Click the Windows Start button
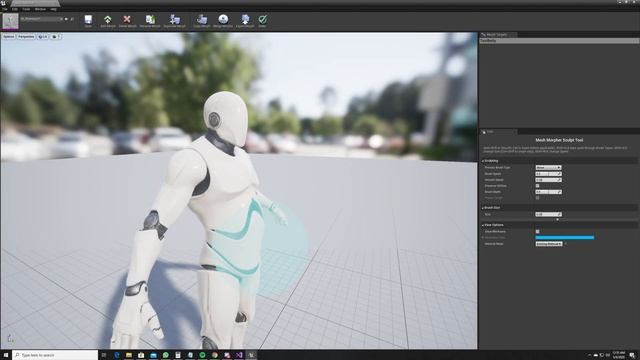The image size is (640, 360). click(6, 355)
